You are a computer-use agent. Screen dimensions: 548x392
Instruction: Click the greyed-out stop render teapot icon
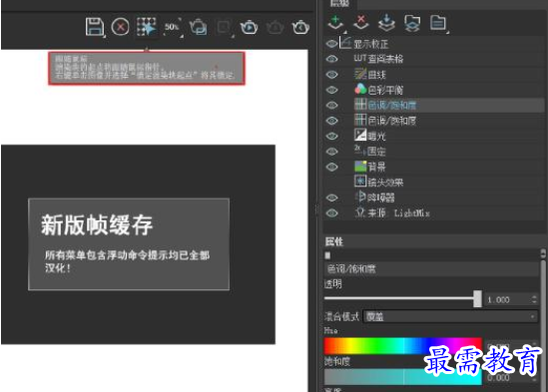pos(275,27)
